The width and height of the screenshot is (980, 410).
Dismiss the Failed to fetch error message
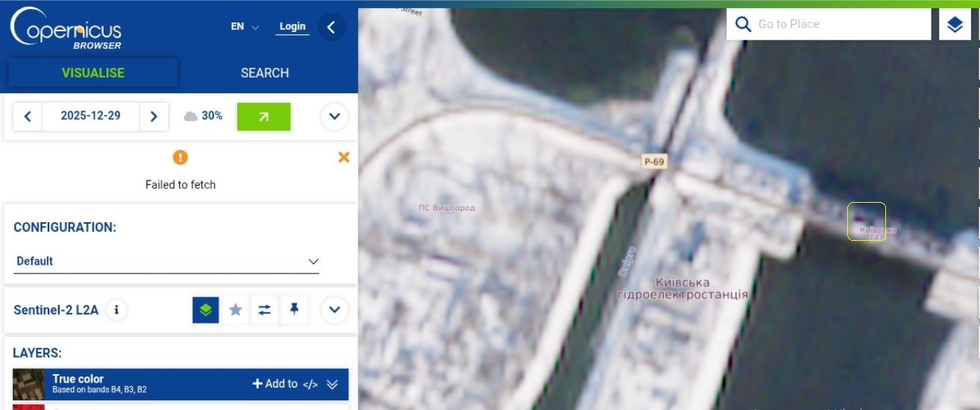(344, 157)
